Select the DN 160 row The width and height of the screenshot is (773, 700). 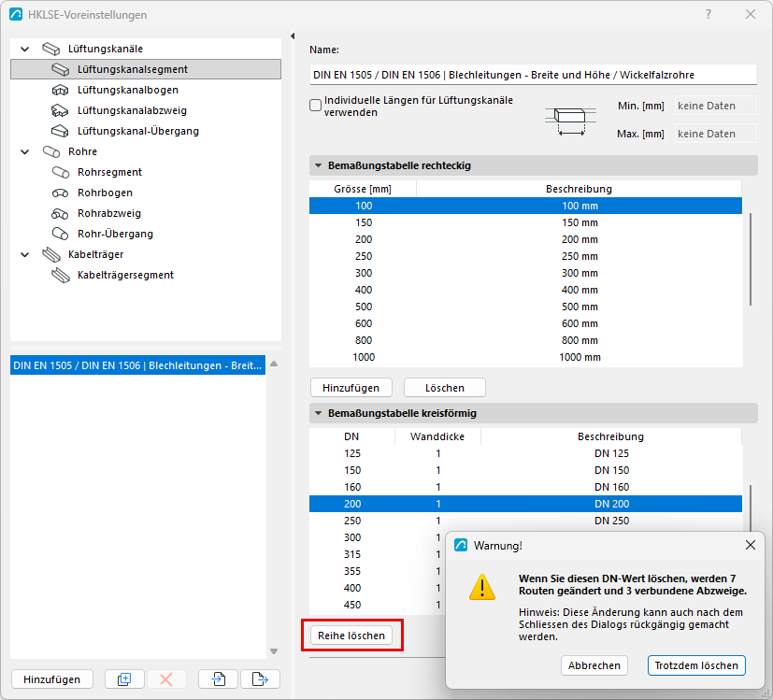click(x=525, y=487)
